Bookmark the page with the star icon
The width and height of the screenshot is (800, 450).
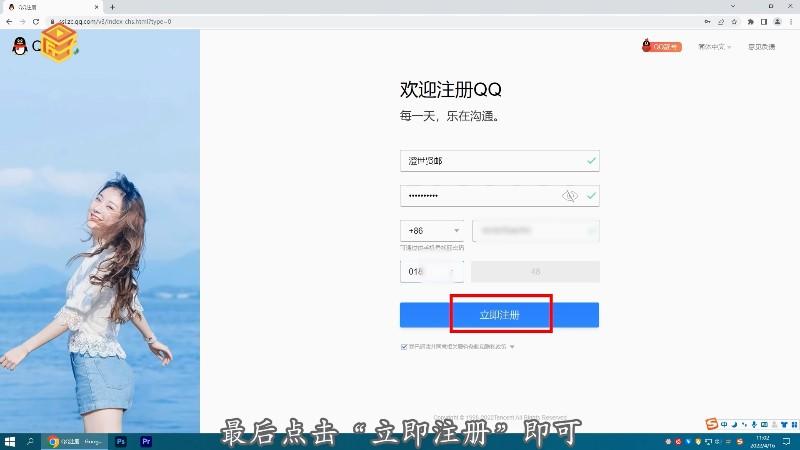click(734, 22)
